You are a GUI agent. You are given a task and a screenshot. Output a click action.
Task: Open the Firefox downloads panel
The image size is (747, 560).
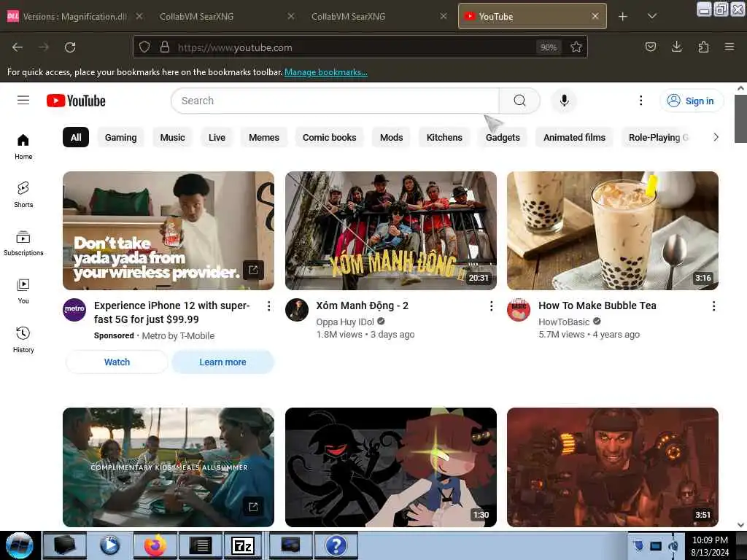coord(676,47)
